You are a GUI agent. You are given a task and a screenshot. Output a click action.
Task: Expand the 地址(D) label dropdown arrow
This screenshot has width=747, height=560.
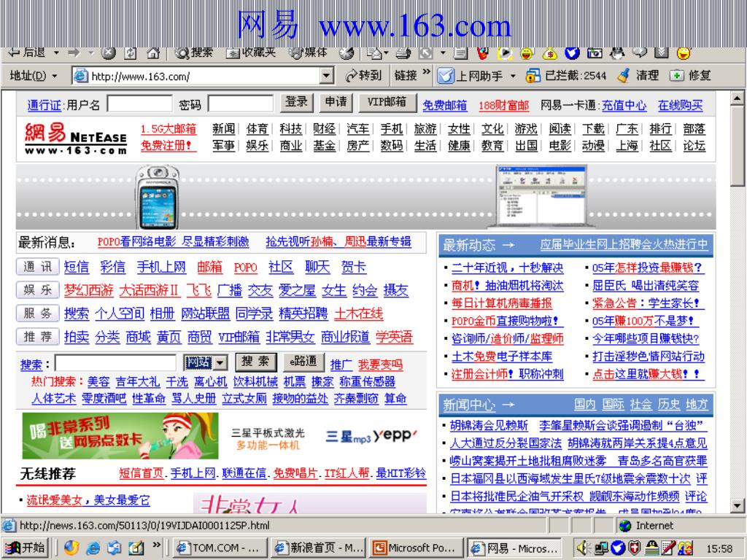[x=55, y=76]
